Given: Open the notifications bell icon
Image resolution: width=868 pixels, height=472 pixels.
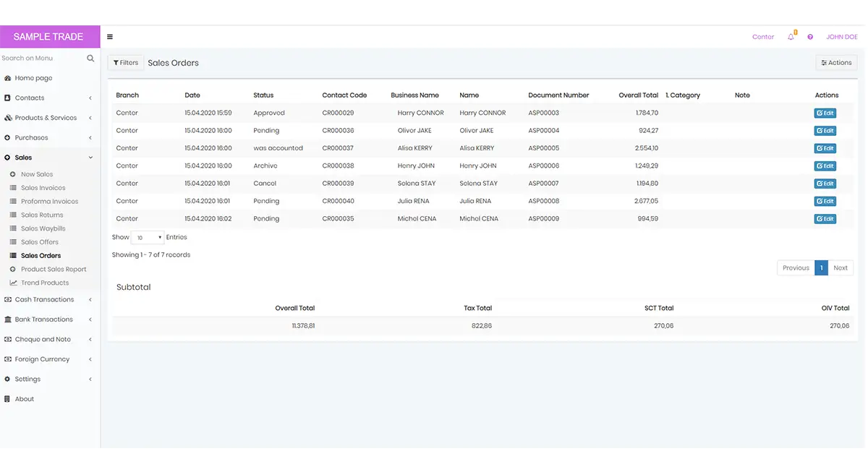Looking at the screenshot, I should [x=791, y=36].
